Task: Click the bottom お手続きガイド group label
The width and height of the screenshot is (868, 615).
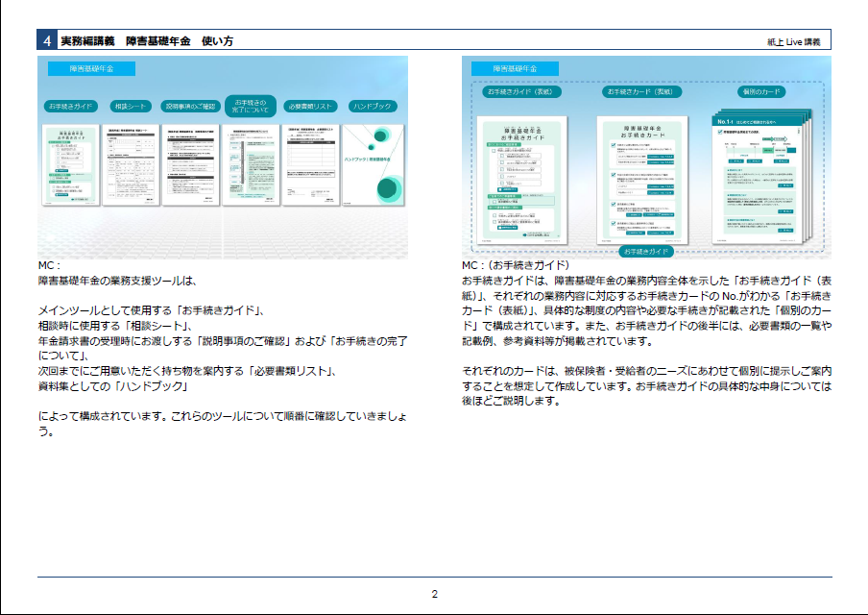Action: pos(645,252)
